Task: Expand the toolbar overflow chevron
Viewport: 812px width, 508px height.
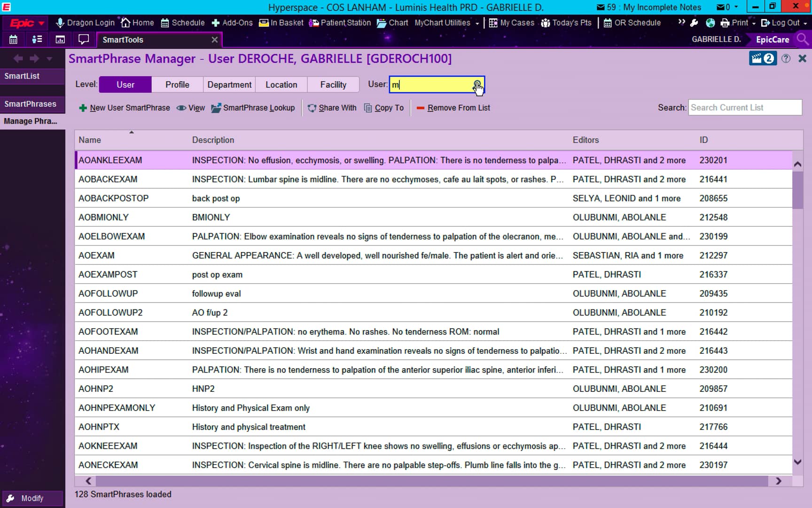Action: [x=681, y=22]
